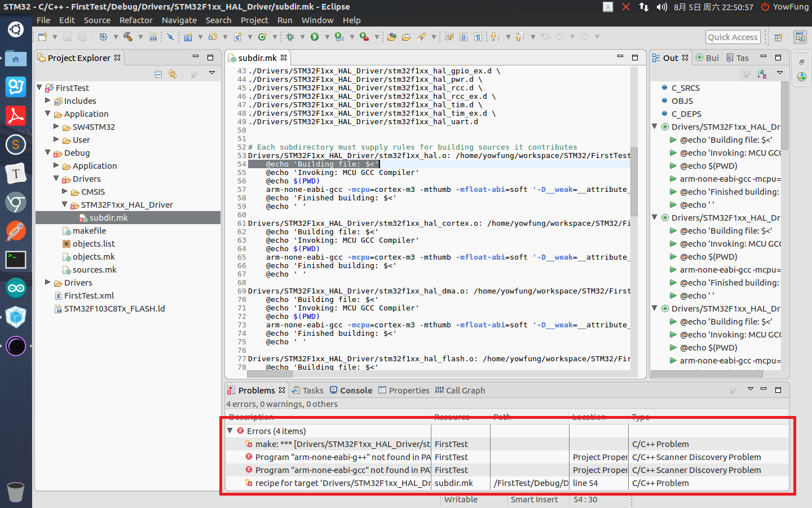The image size is (812, 508).
Task: Click the Profile launch icon
Action: [339, 37]
